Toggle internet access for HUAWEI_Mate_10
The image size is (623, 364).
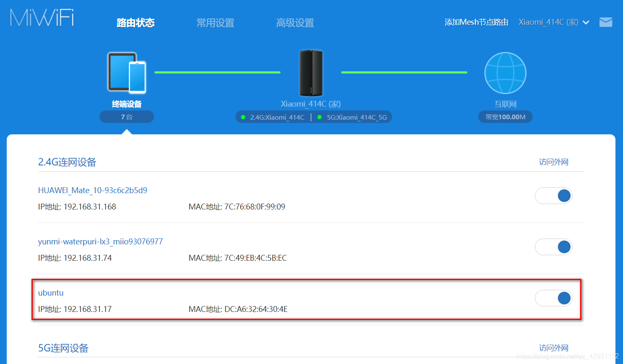click(554, 196)
